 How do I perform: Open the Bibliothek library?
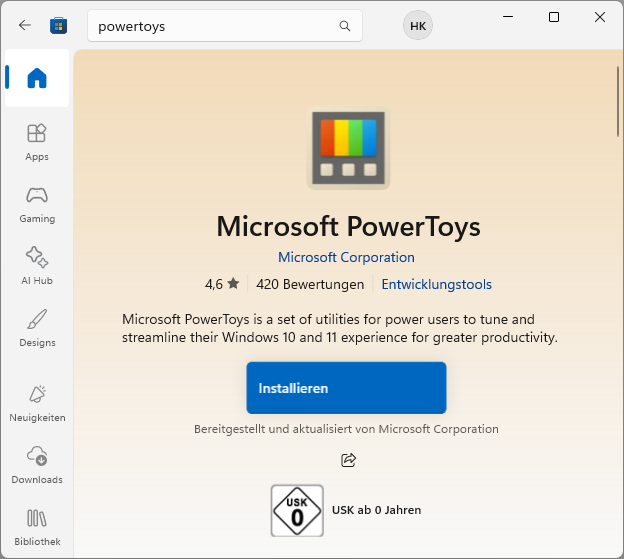click(x=37, y=526)
